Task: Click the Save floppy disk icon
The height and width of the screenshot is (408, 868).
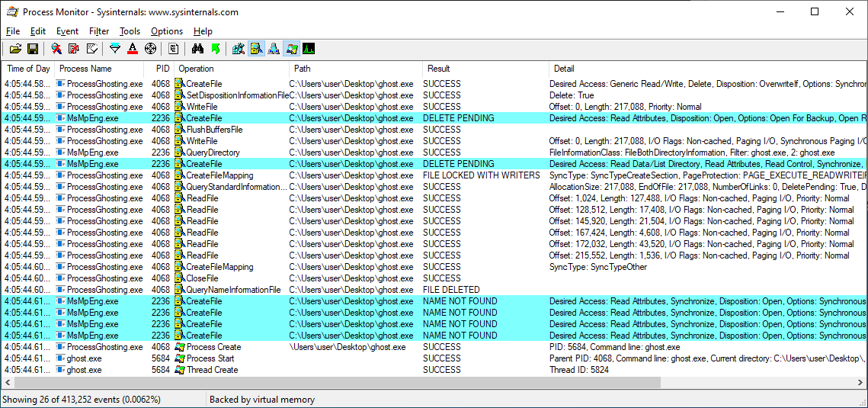Action: [x=33, y=49]
